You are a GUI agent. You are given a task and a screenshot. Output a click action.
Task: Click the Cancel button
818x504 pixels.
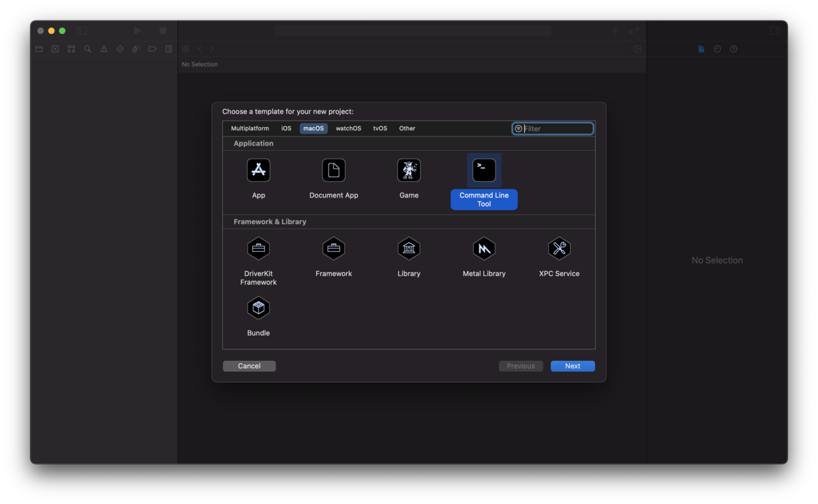click(x=249, y=366)
